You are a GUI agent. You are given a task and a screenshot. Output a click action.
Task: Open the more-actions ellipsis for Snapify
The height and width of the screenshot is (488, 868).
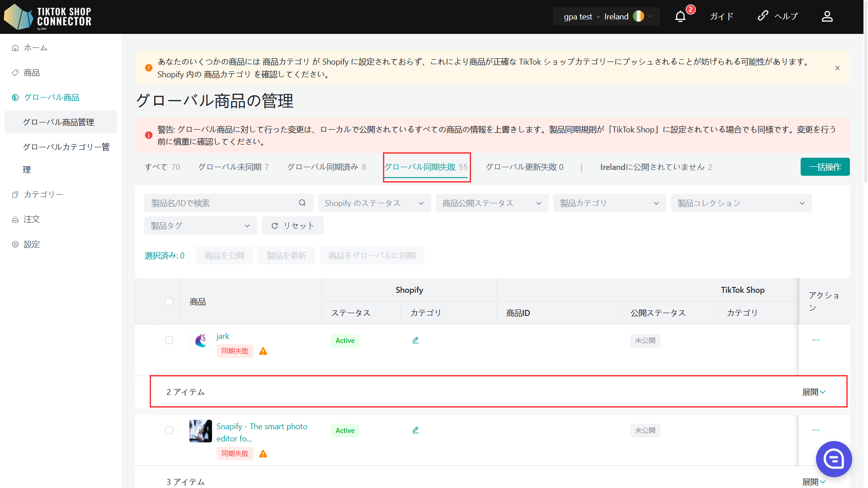point(816,430)
